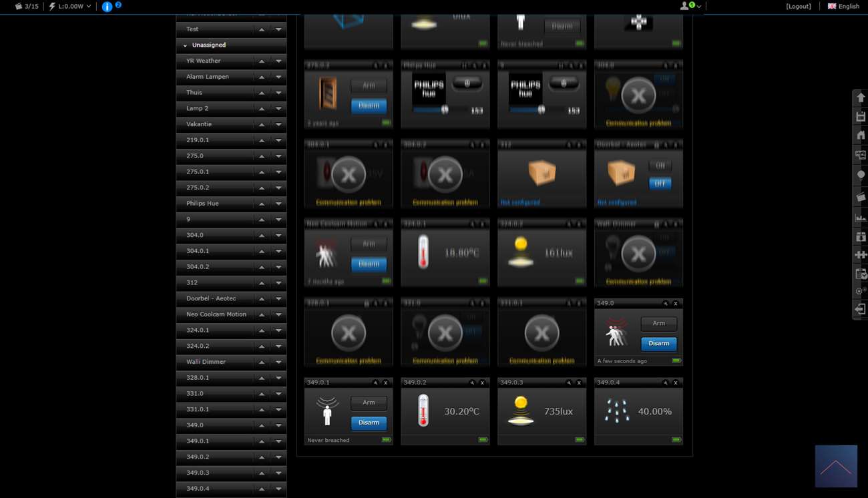868x498 pixels.
Task: Click the house icon in right sidebar
Action: (x=861, y=136)
